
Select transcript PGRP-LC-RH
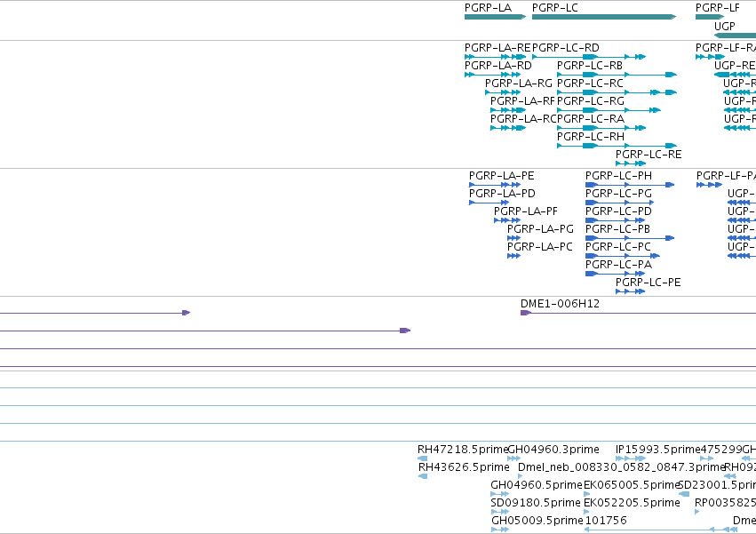coord(591,137)
